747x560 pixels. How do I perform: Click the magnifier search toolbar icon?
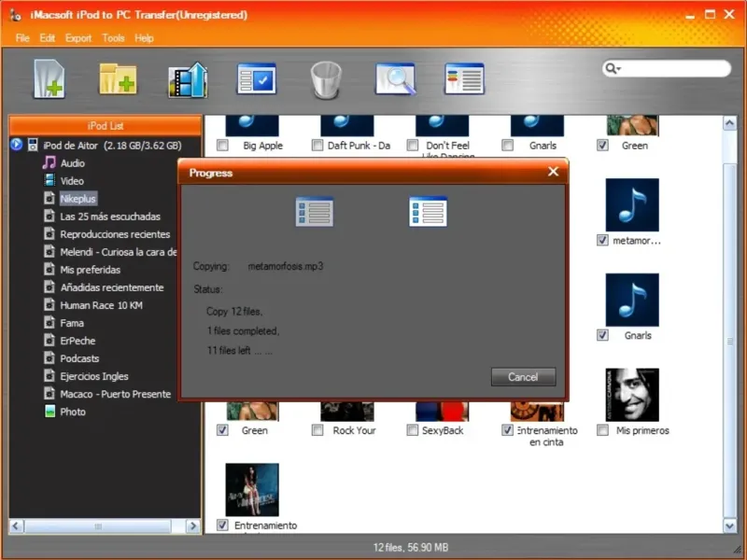(x=395, y=79)
